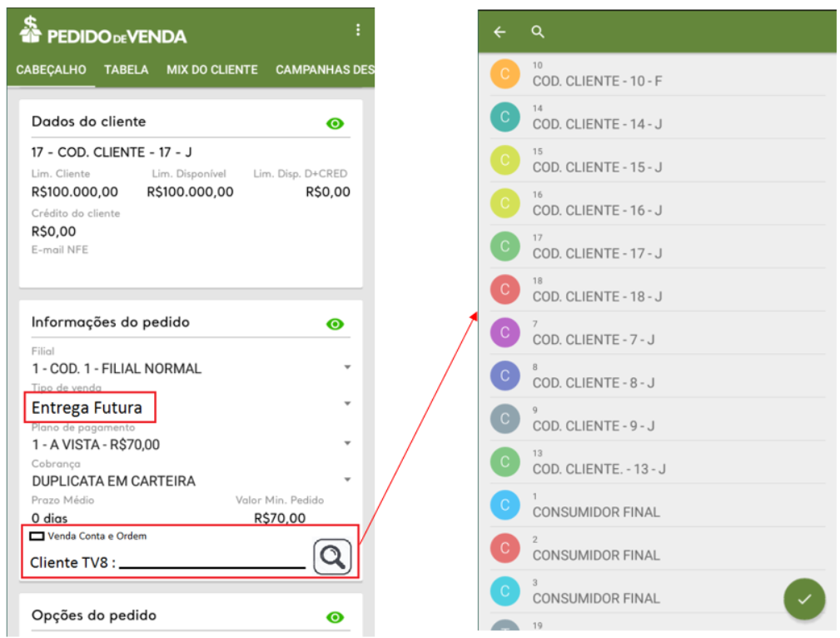Select COD. CLIENTE. - 13 - J row text
Viewport: 840px width, 638px height.
click(x=599, y=470)
